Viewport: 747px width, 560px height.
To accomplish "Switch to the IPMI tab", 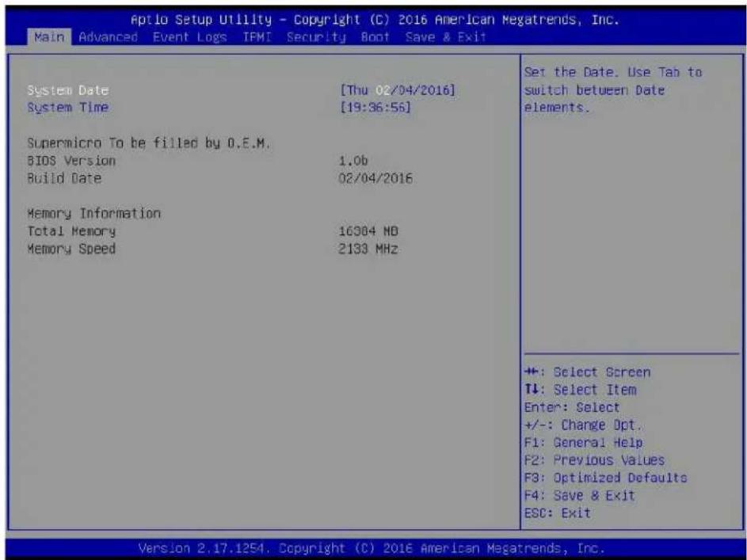I will (x=257, y=37).
